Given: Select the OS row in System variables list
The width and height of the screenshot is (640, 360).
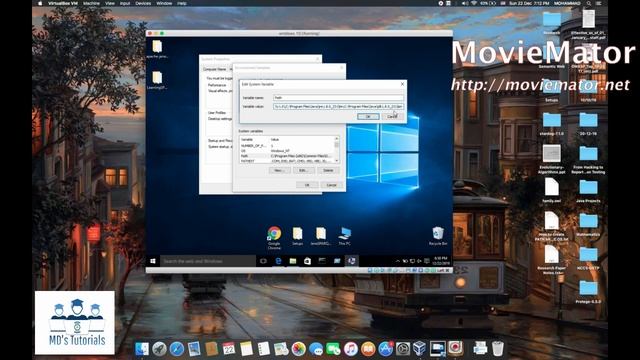Looking at the screenshot, I should click(287, 151).
